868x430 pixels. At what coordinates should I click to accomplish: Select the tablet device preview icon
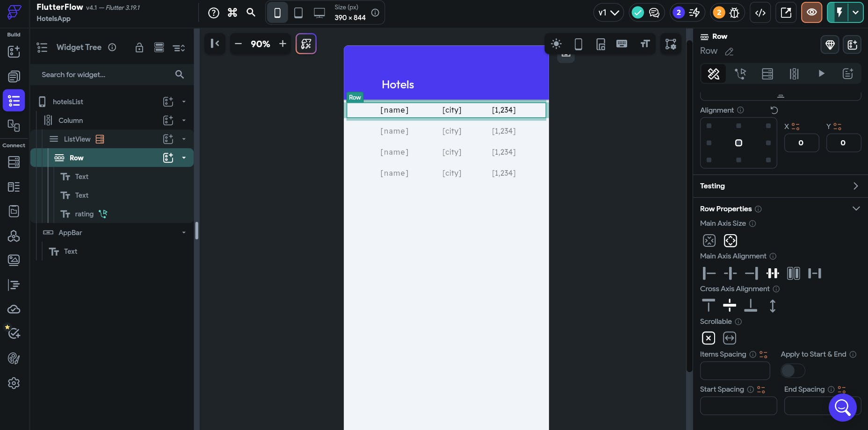[298, 13]
